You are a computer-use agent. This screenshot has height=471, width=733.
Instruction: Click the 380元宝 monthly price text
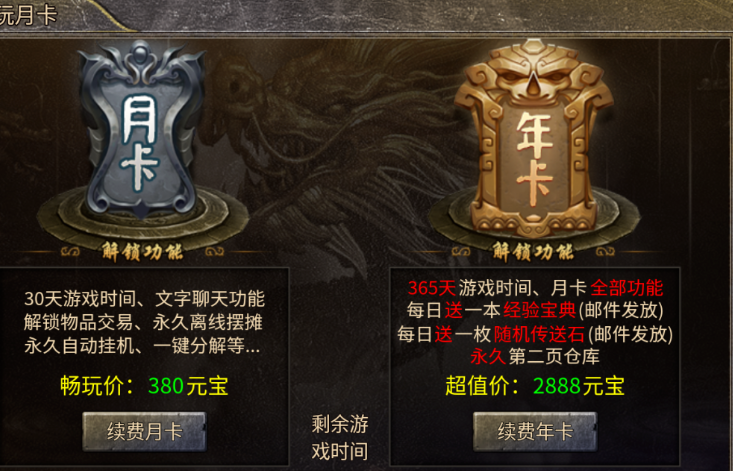click(x=188, y=386)
